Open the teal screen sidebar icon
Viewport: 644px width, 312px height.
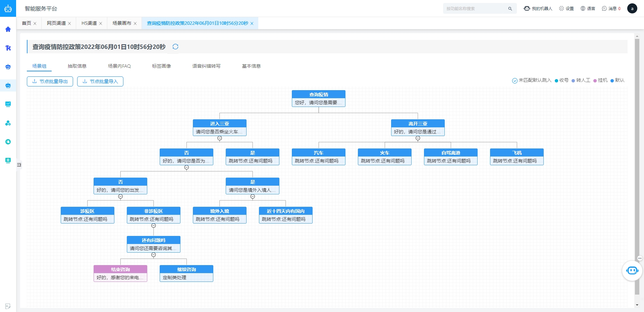pos(8,161)
